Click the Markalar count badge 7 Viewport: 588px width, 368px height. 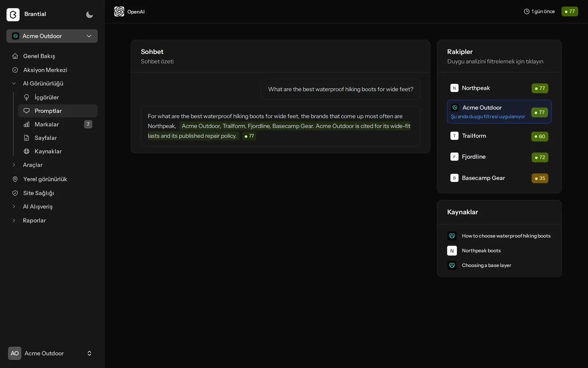tap(88, 124)
